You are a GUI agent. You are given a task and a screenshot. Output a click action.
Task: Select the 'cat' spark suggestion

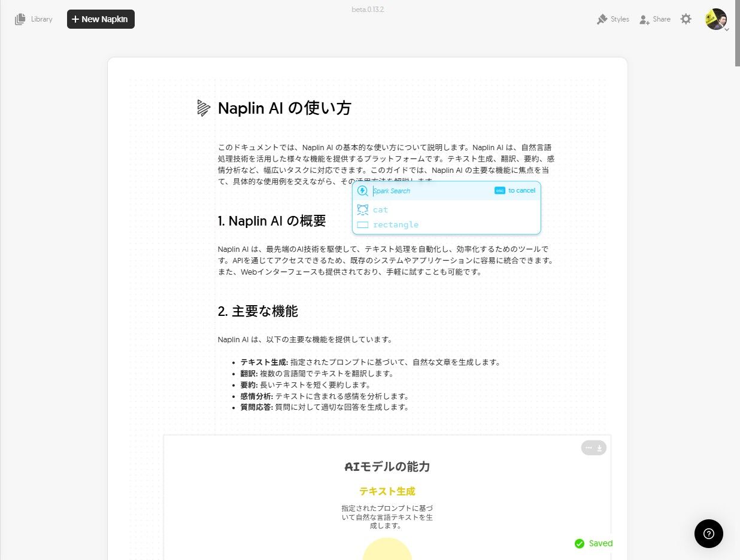tap(447, 210)
